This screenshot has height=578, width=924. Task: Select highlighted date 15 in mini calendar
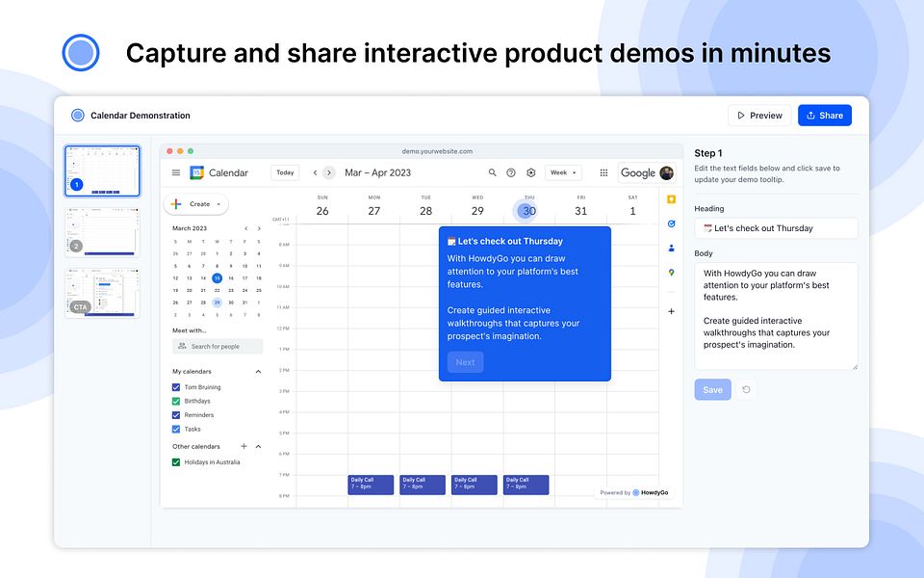point(217,278)
